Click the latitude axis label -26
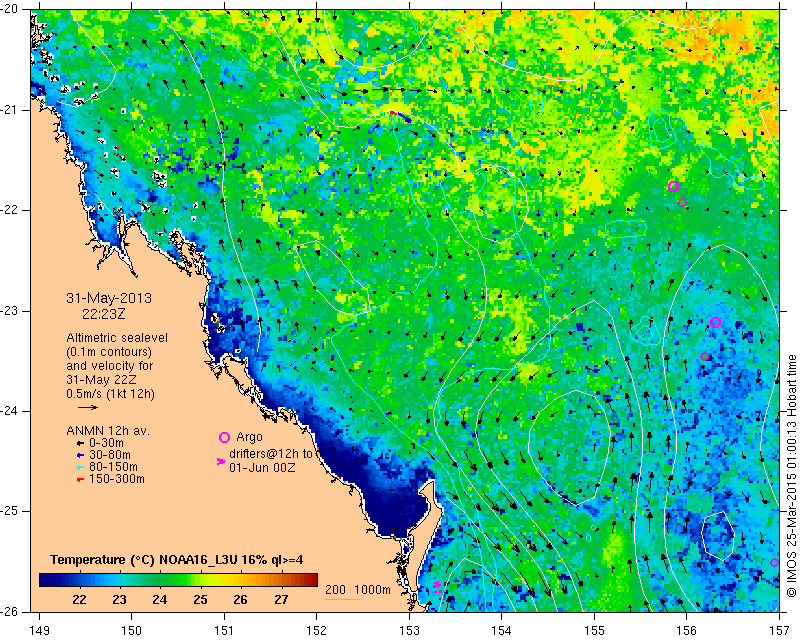 tap(9, 611)
